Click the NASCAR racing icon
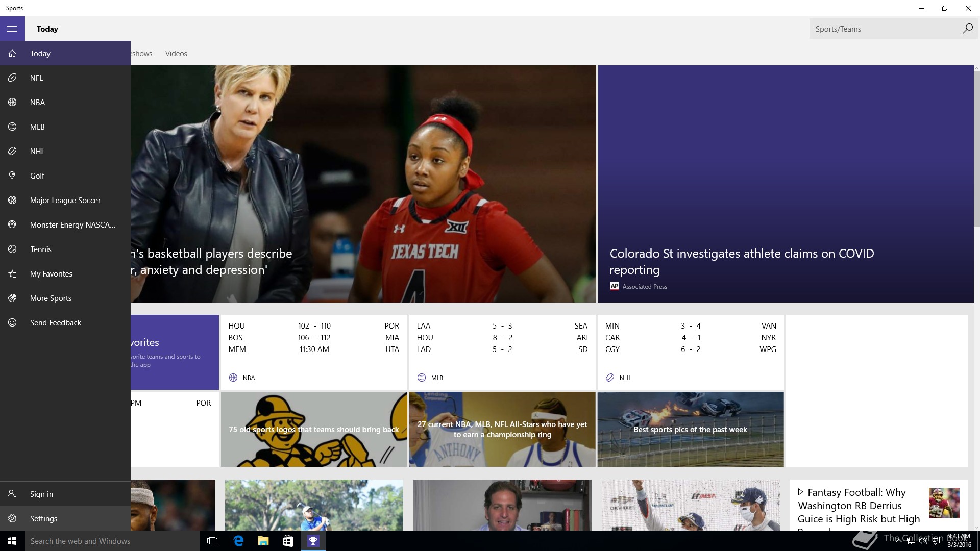Viewport: 980px width, 551px height. (x=12, y=224)
